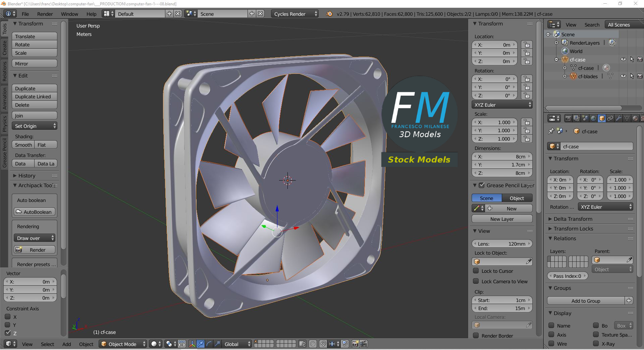Image resolution: width=644 pixels, height=350 pixels.
Task: Click the AutoBoolean button
Action: click(x=35, y=212)
